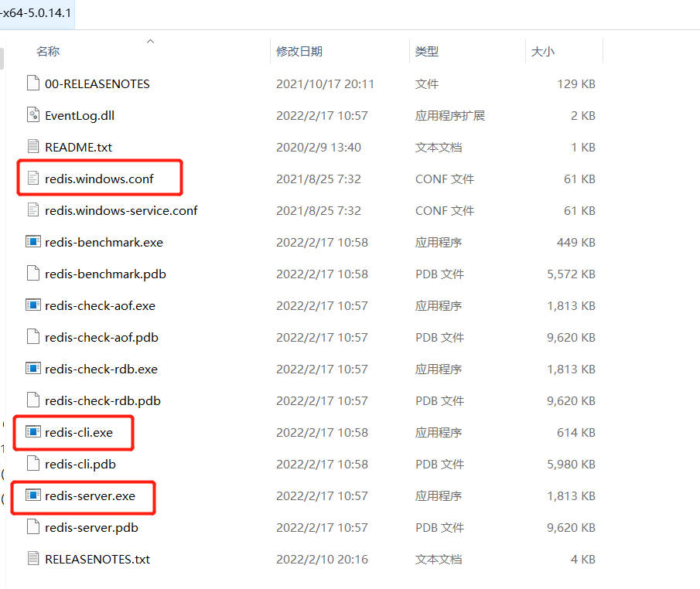Select the EventLog.dll file icon
The image size is (700, 589).
[33, 114]
